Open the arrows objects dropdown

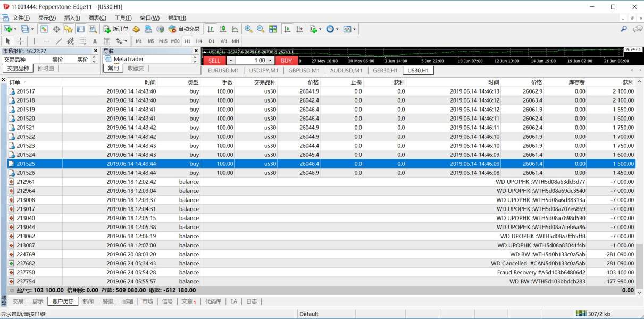click(122, 41)
